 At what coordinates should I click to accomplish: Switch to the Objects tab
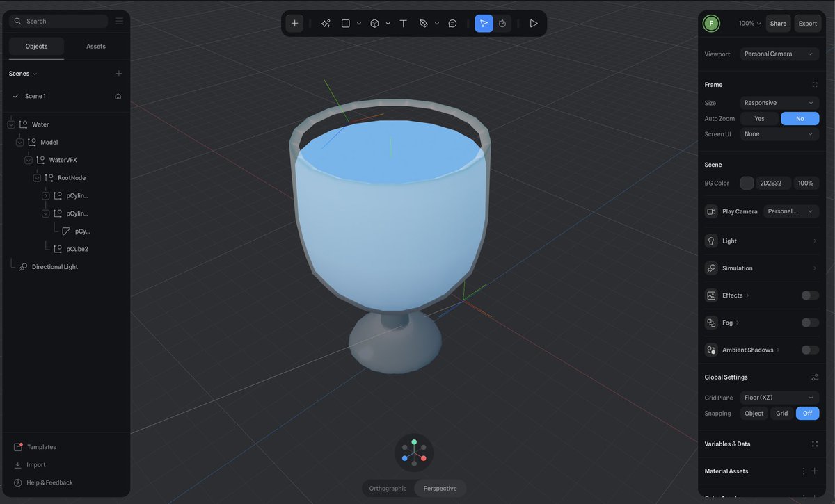pos(36,47)
